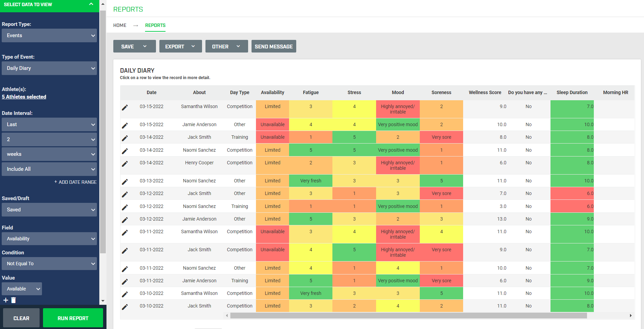Edit Samantha Wilson's 03-15 diary entry

pos(125,107)
